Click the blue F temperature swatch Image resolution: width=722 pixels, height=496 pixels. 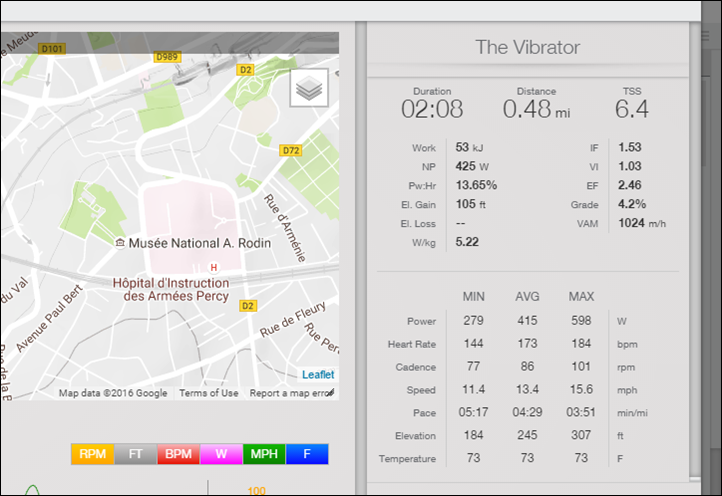coord(307,454)
